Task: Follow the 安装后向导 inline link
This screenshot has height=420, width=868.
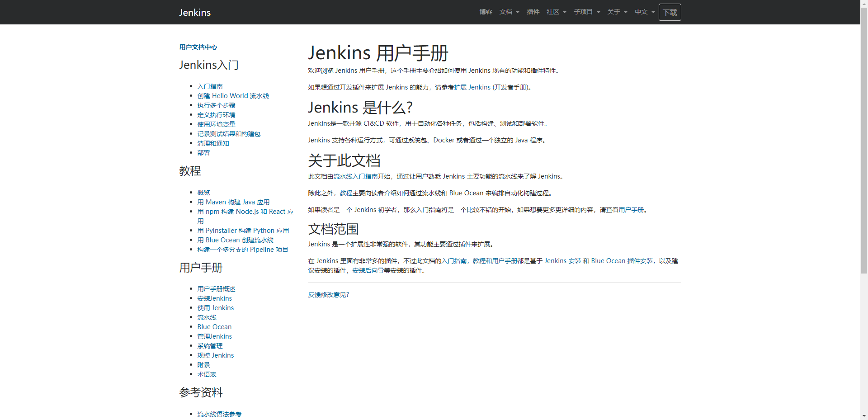Action: point(368,270)
